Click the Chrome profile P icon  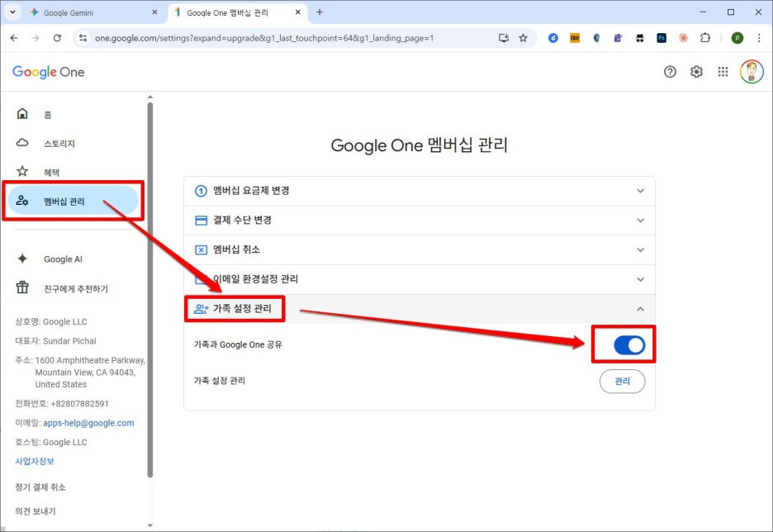pos(737,38)
